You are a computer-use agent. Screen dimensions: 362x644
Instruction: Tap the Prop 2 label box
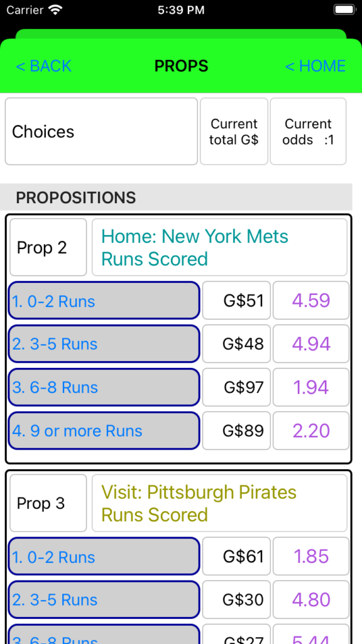[x=48, y=247]
